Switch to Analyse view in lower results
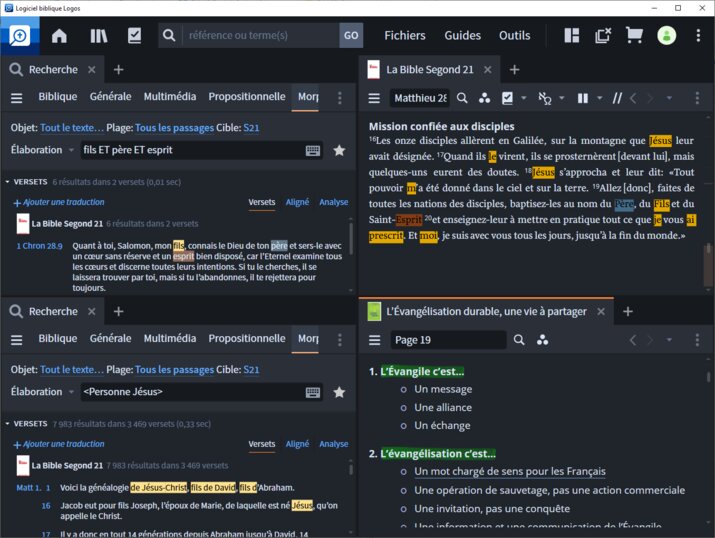The image size is (715, 538). tap(333, 444)
